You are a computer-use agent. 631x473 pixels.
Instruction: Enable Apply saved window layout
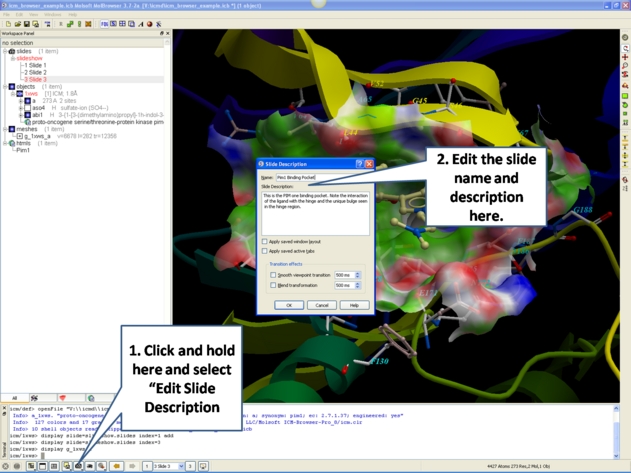pos(265,241)
